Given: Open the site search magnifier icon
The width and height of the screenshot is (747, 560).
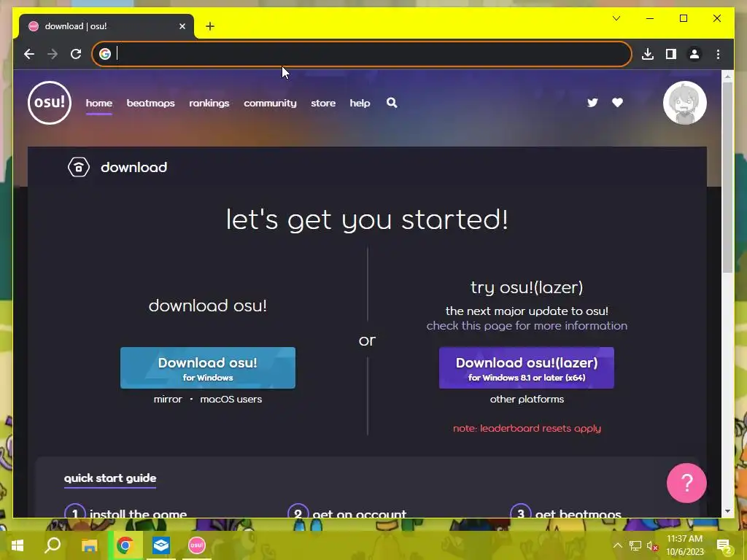Looking at the screenshot, I should click(392, 102).
